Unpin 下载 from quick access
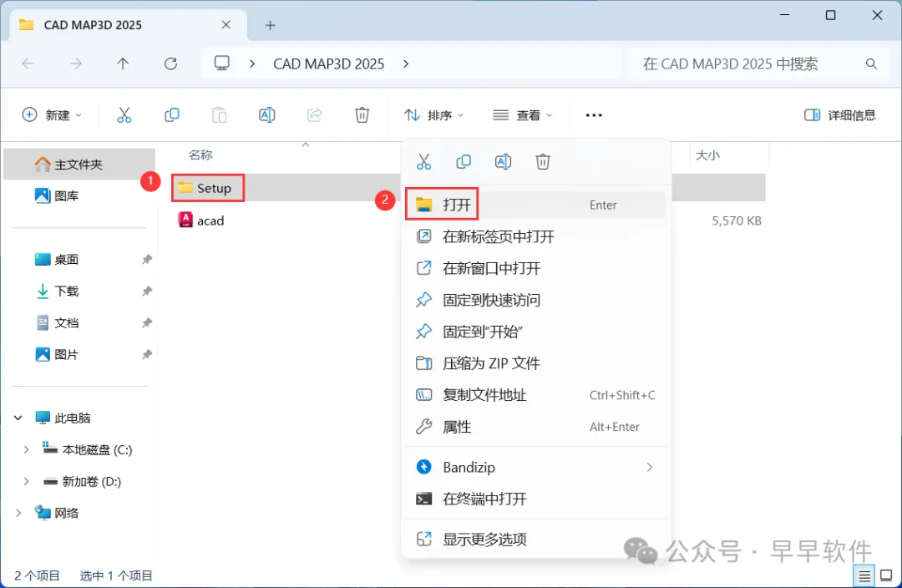The image size is (902, 588). [147, 291]
